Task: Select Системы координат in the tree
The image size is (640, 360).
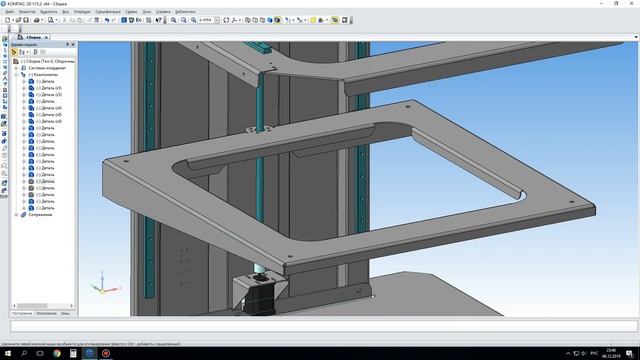Action: point(47,68)
